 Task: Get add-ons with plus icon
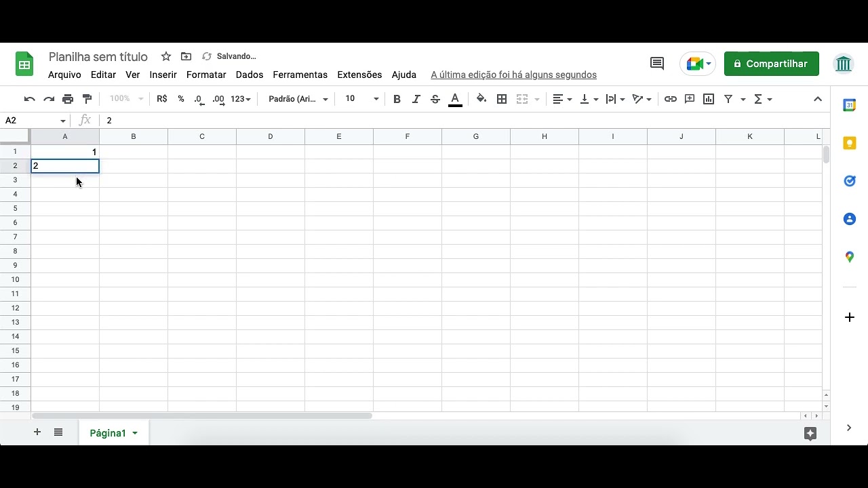850,317
